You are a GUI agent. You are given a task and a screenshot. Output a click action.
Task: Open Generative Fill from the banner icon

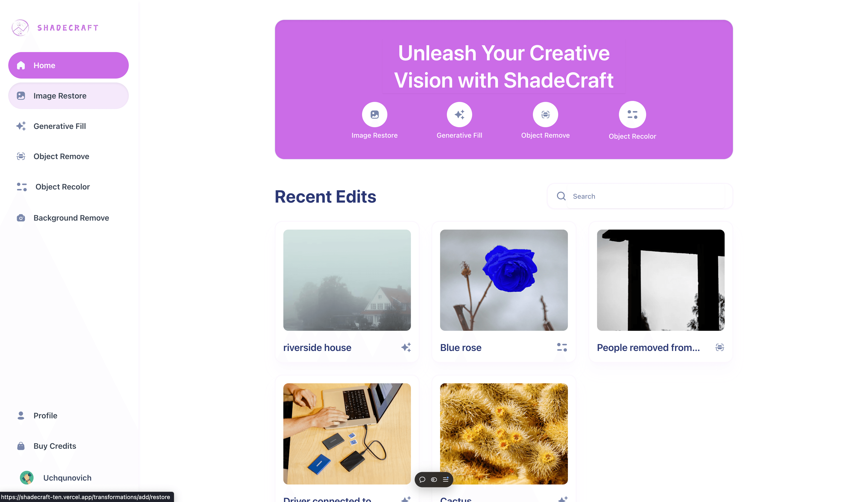click(459, 115)
